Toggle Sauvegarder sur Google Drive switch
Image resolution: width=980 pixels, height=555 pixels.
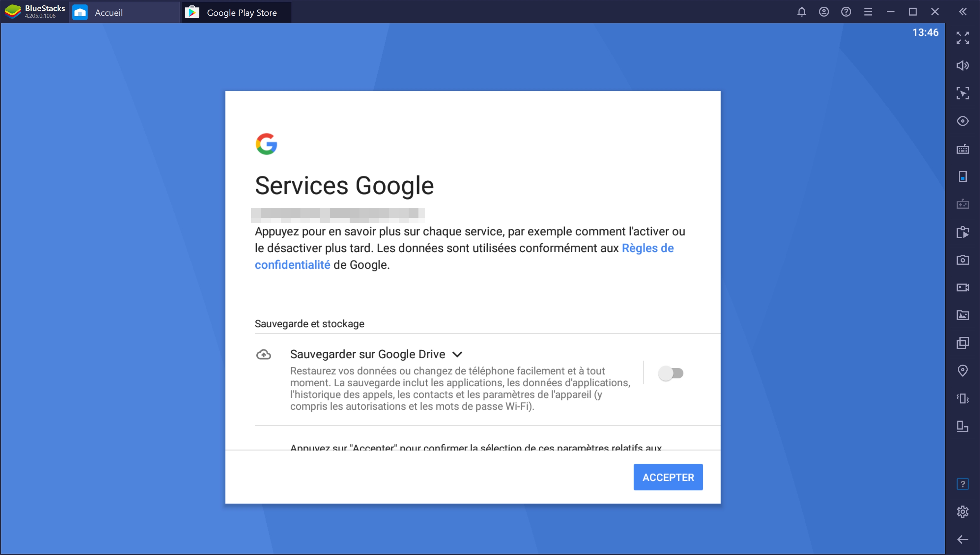(x=671, y=373)
